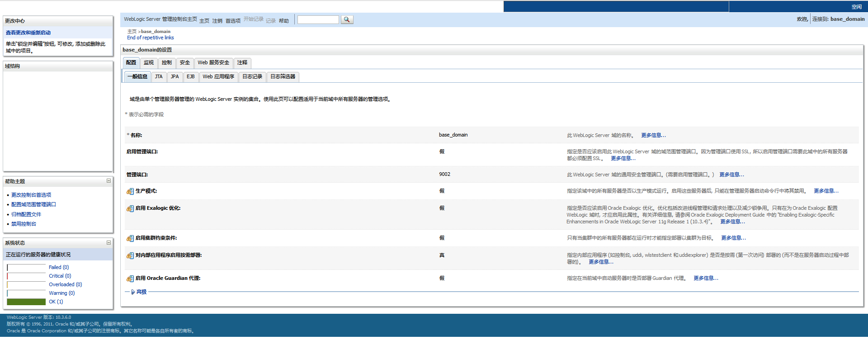Image resolution: width=868 pixels, height=340 pixels.
Task: Collapse the 帮助主题 panel
Action: (108, 181)
